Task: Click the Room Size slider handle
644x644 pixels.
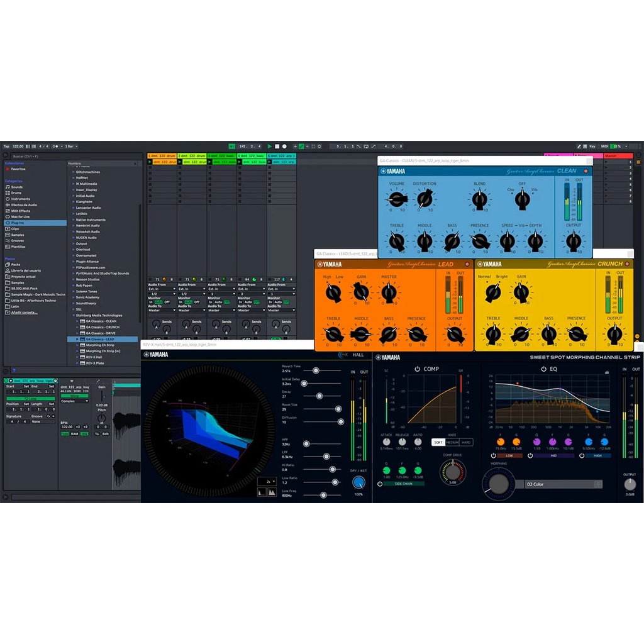Action: click(338, 409)
